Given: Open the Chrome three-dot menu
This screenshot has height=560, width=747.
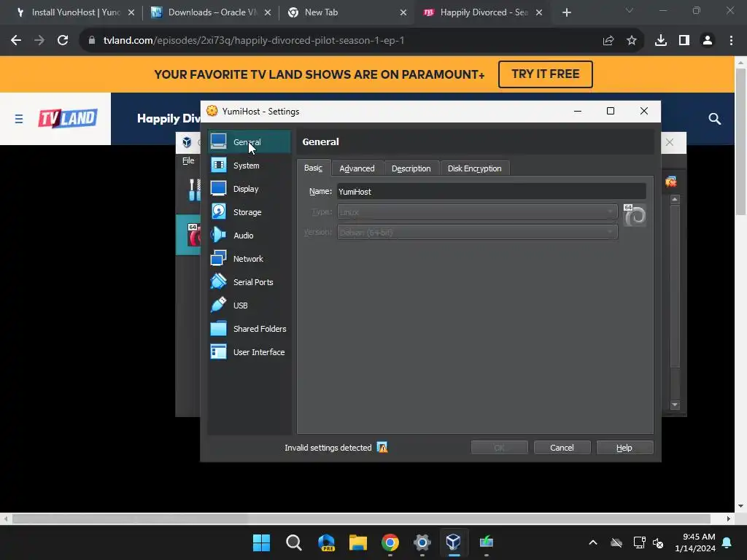Looking at the screenshot, I should click(731, 41).
